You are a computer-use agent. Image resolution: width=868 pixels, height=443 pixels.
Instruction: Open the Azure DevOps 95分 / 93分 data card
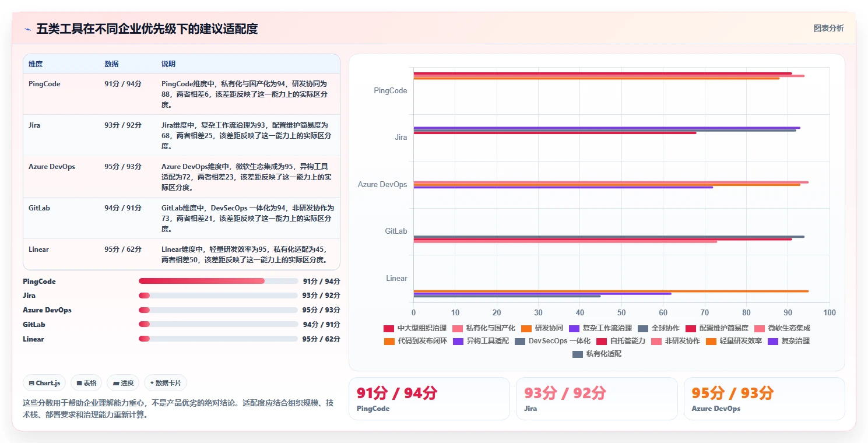[764, 399]
